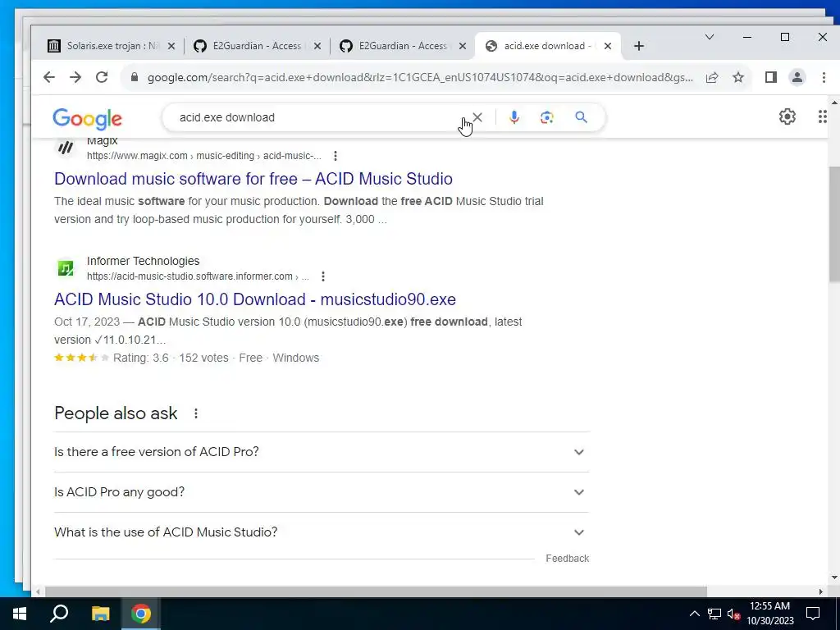Open the Chrome profile avatar
840x630 pixels.
pos(797,77)
